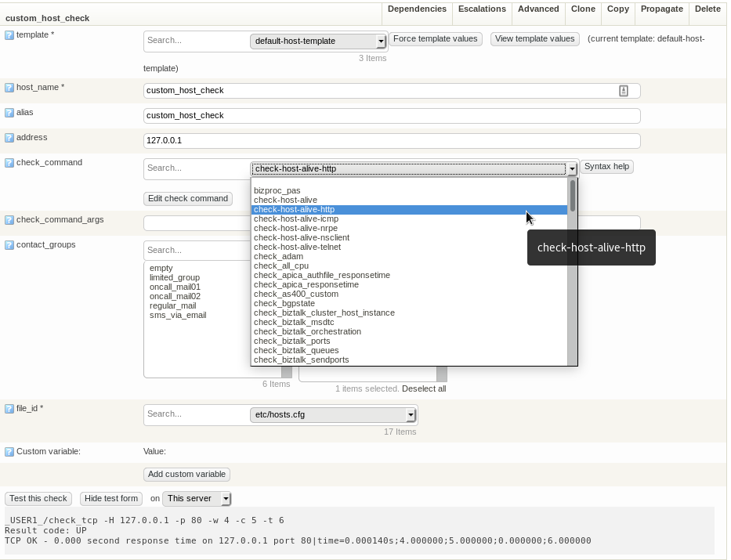
Task: Click the help icon next to template
Action: (9, 35)
